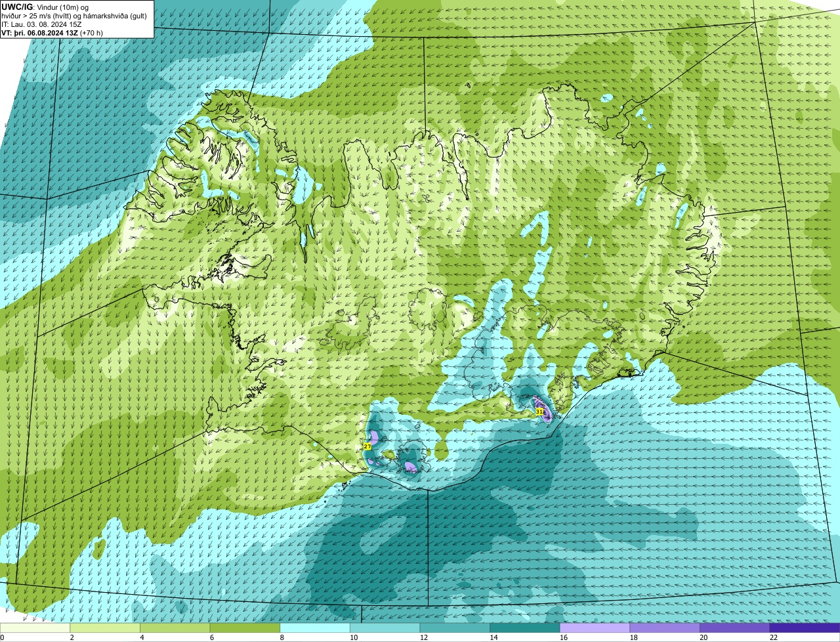Select the 6–8 m/s darker green swatch
The image size is (840, 642).
click(x=245, y=628)
